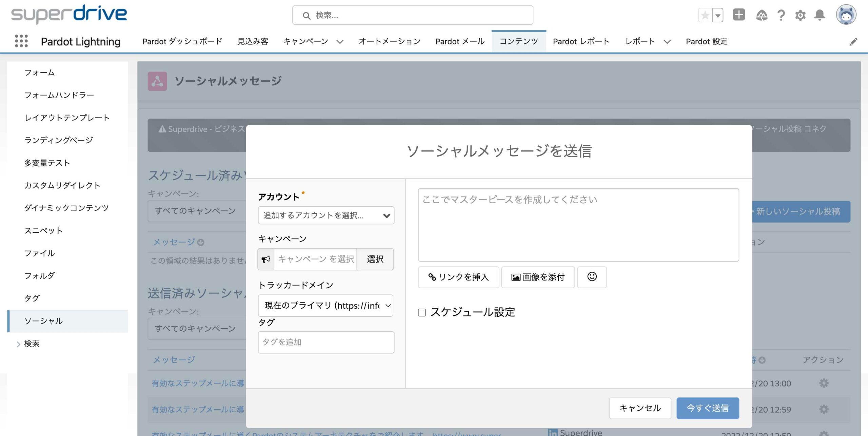
Task: Switch to Pardot レポート tab
Action: 581,41
